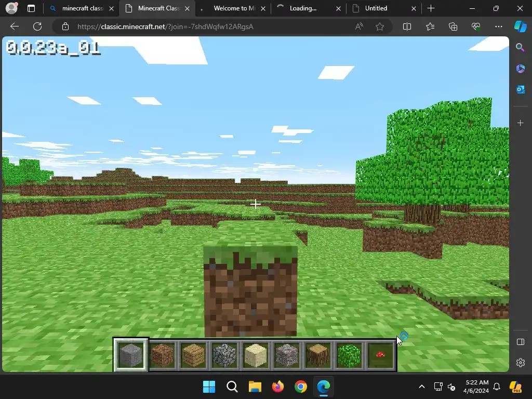The image size is (532, 399).
Task: Open browser Collections
Action: [x=453, y=26]
